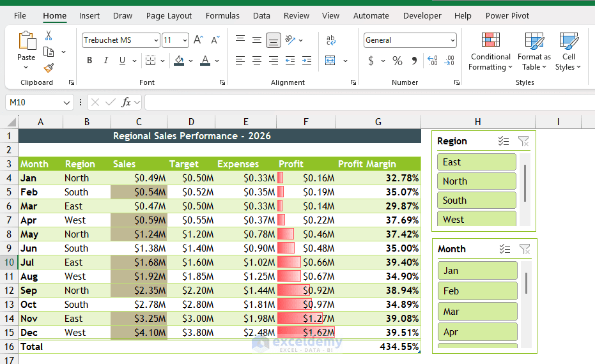Apply Top Align to cells
The height and width of the screenshot is (364, 595).
coord(240,40)
